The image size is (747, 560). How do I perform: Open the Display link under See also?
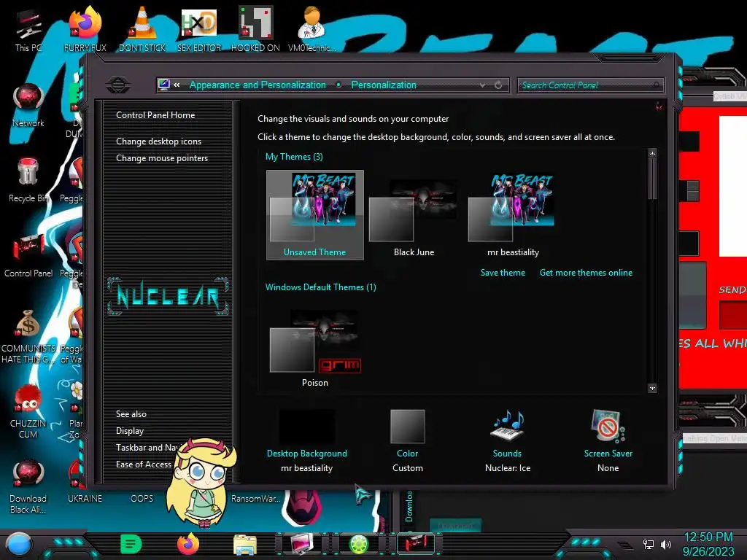pyautogui.click(x=130, y=430)
